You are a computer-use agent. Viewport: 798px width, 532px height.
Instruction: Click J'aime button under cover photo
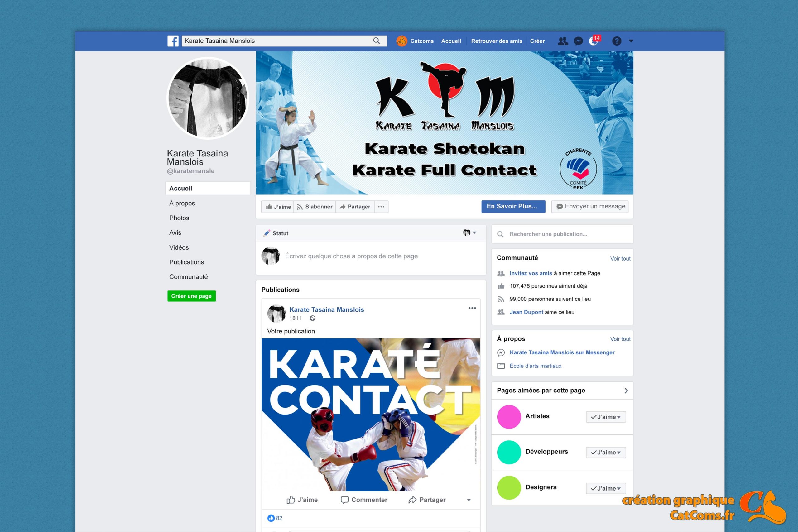pos(278,207)
